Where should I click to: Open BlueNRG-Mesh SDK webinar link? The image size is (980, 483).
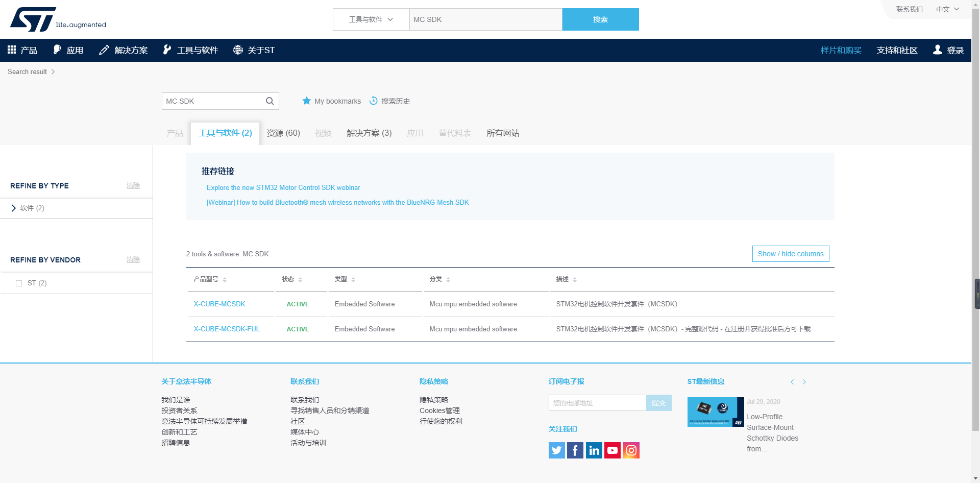point(337,203)
